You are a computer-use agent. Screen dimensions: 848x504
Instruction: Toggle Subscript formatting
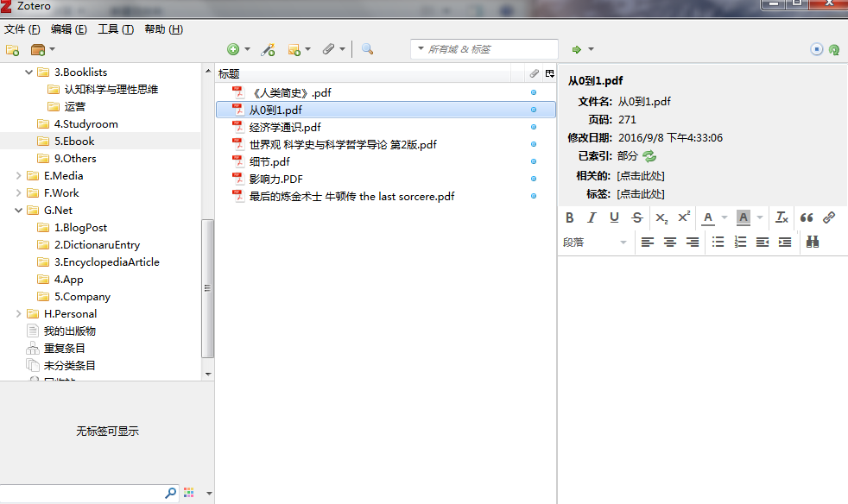click(x=661, y=217)
